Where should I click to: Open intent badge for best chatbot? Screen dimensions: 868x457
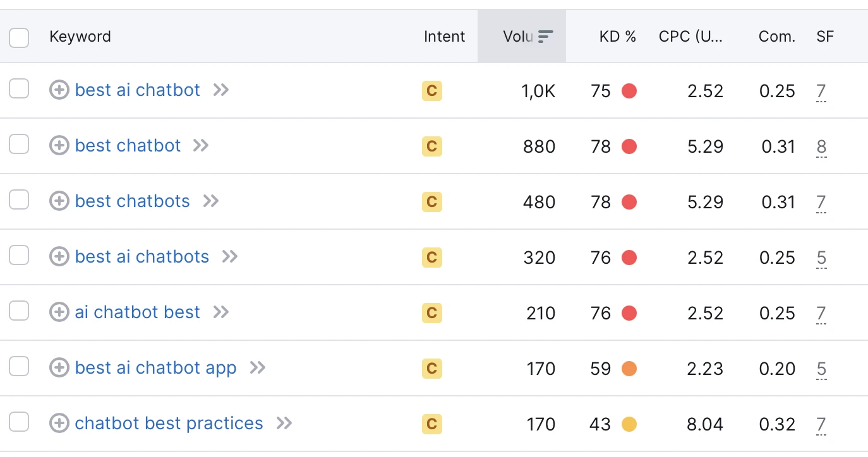point(432,146)
